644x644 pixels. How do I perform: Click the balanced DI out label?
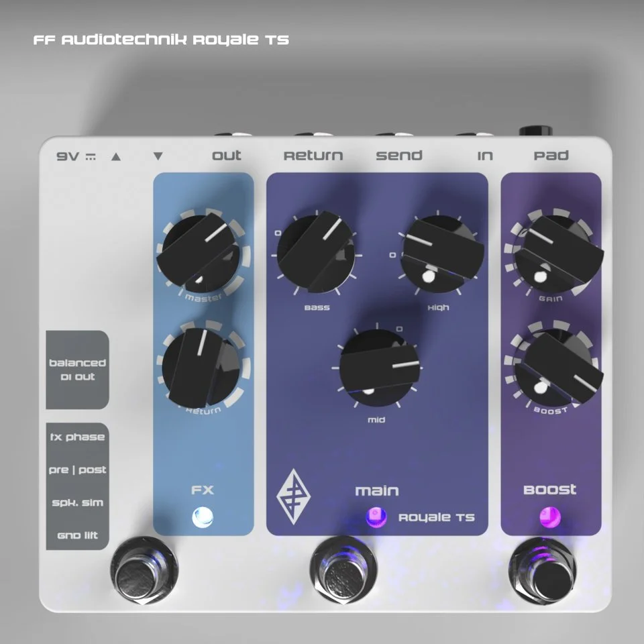click(x=77, y=370)
